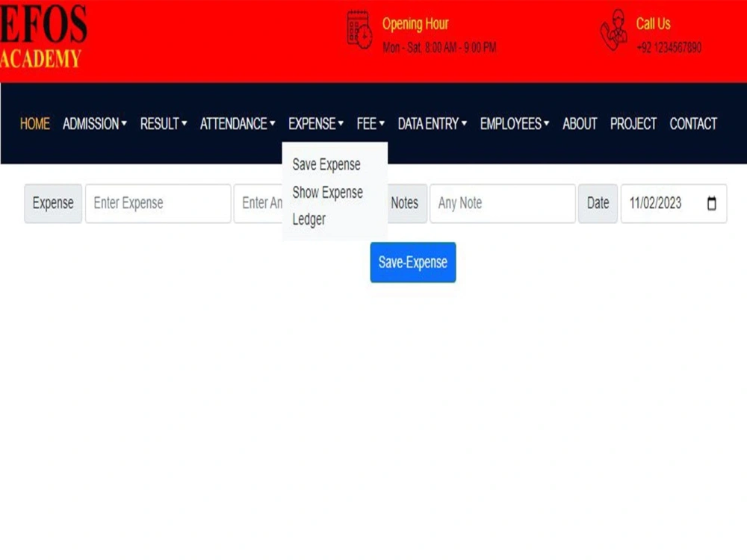Click the Expense field label
Screen dimensions: 747x560
[53, 203]
